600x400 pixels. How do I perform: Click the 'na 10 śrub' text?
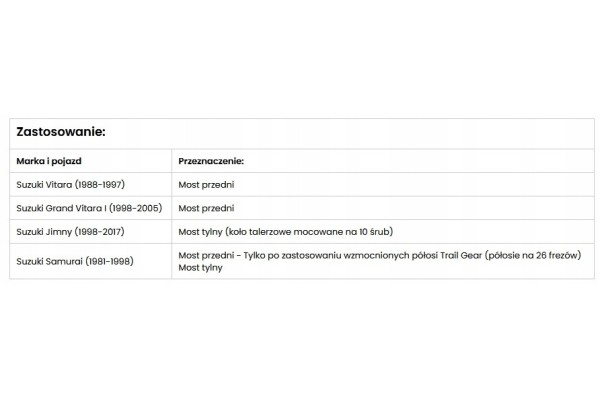368,232
